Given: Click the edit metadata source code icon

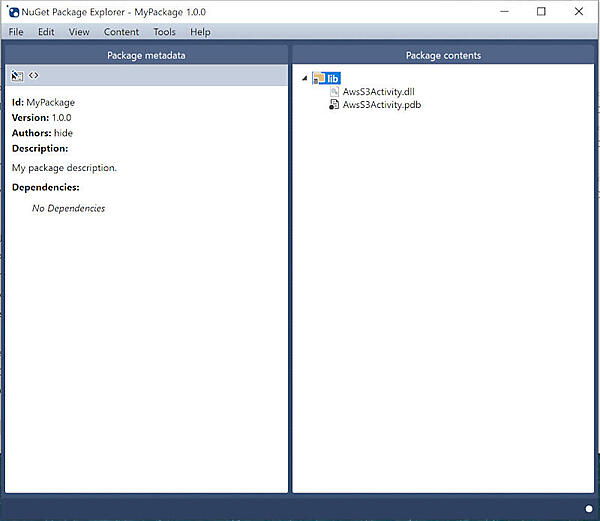Looking at the screenshot, I should click(x=34, y=75).
